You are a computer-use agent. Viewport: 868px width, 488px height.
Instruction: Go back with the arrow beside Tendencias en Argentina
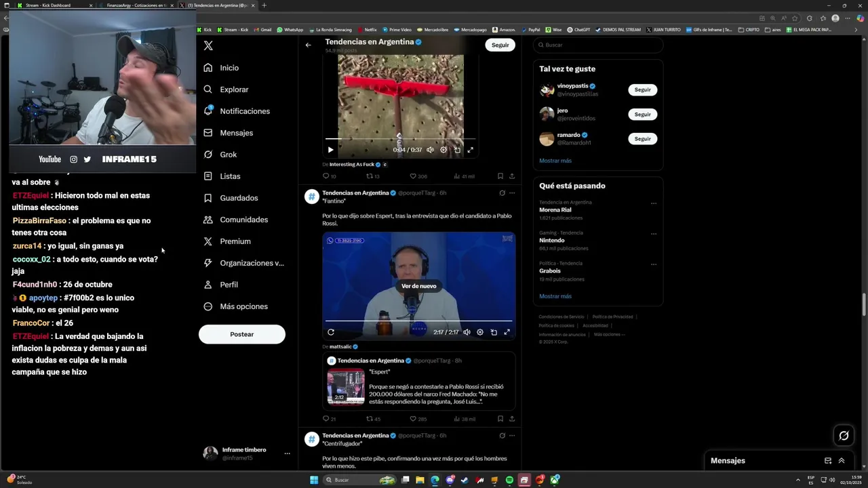308,45
